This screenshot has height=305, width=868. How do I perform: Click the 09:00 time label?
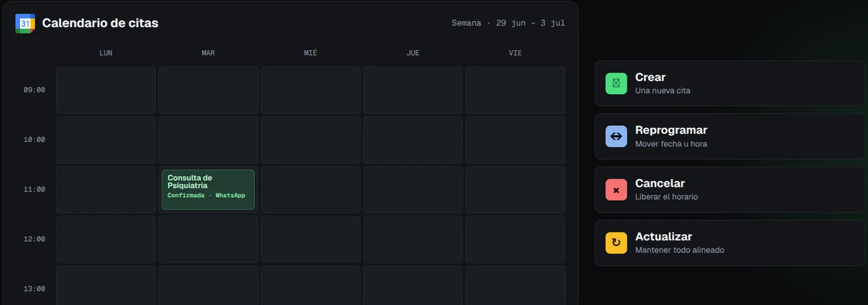click(34, 90)
